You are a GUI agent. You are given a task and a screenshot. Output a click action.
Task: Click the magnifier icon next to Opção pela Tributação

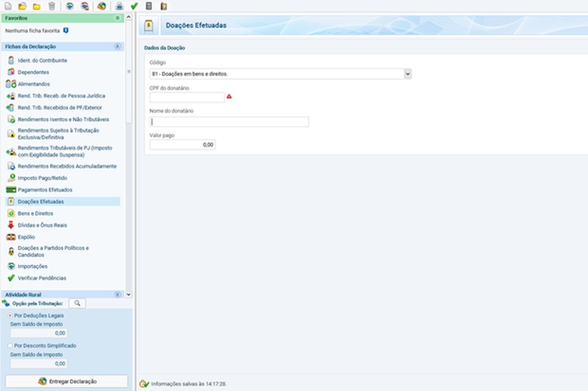pyautogui.click(x=77, y=303)
